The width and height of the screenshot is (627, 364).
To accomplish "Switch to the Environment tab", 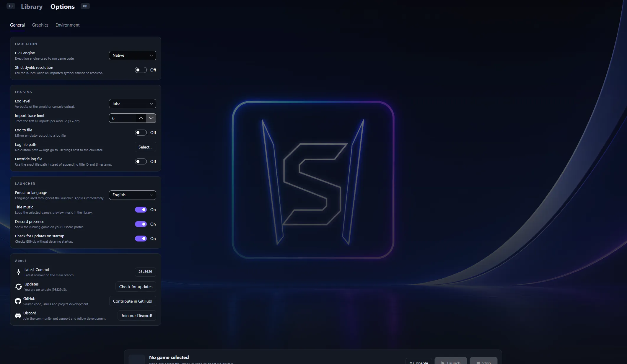I will click(x=67, y=25).
